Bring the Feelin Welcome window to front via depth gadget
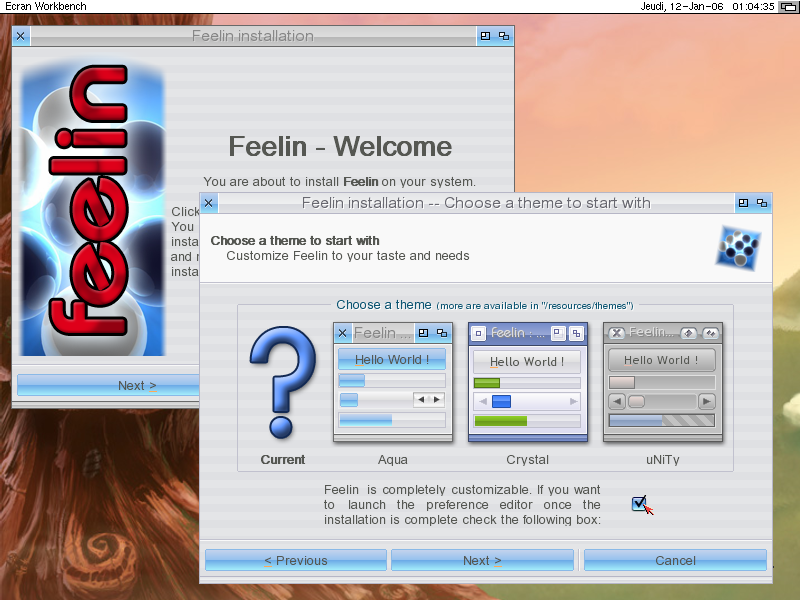800x600 pixels. point(504,36)
